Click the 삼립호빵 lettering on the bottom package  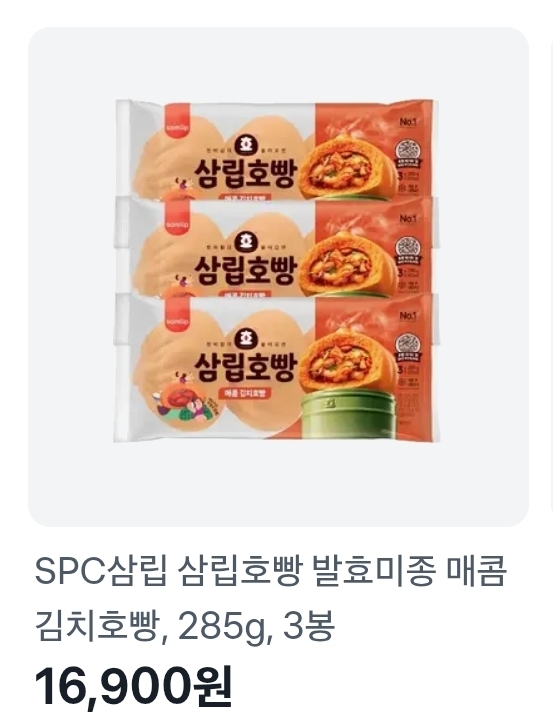click(247, 365)
